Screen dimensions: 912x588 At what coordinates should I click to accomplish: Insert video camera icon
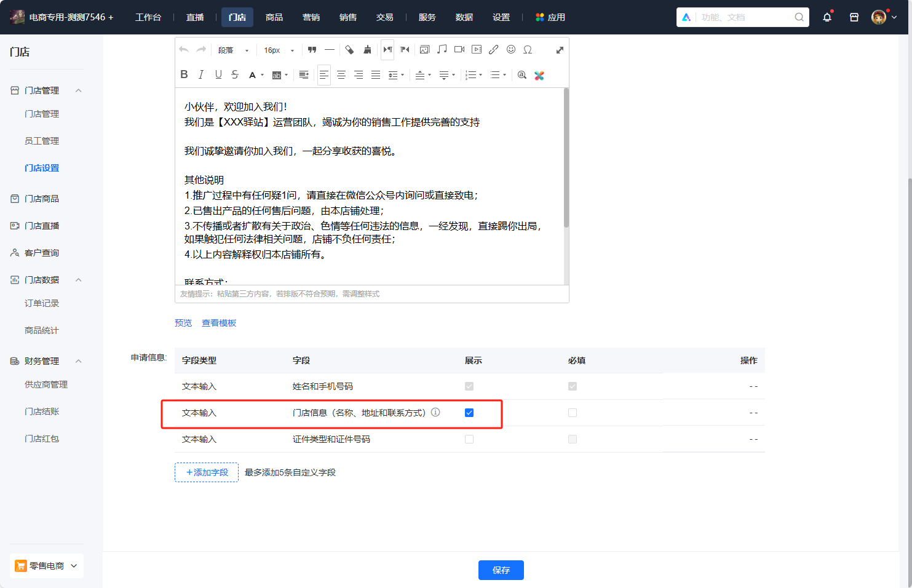pyautogui.click(x=459, y=50)
